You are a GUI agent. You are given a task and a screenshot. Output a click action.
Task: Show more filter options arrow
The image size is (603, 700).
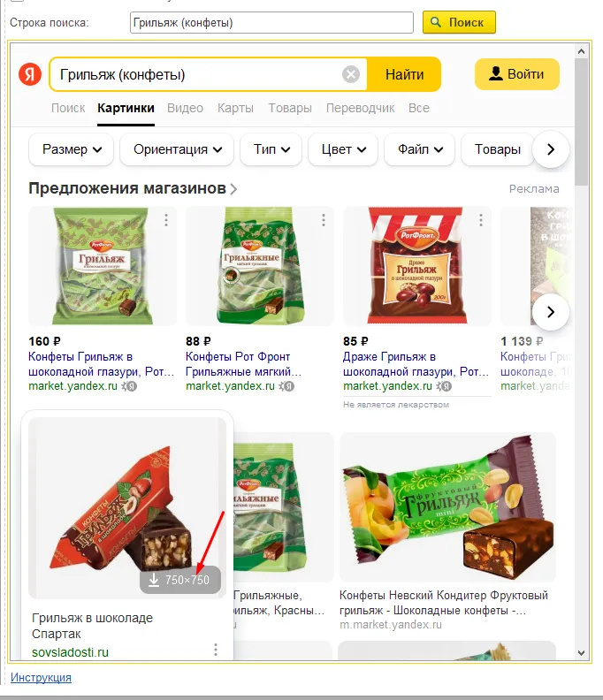point(551,149)
